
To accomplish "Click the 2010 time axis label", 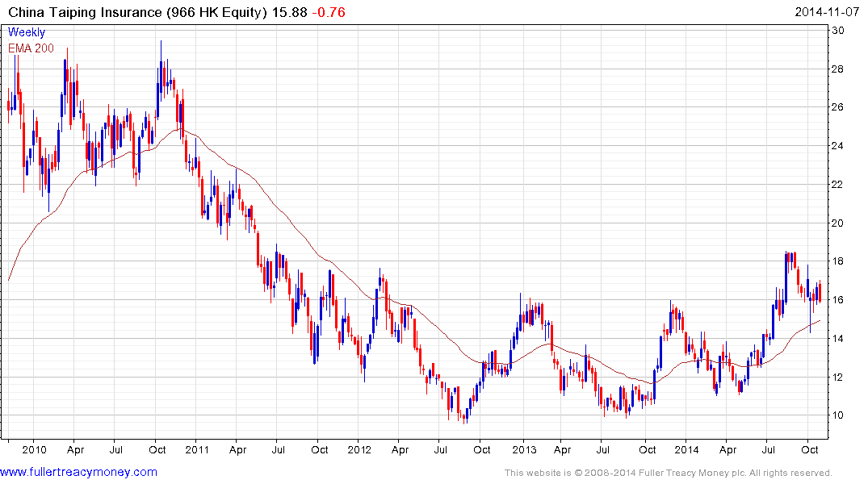I will [35, 449].
